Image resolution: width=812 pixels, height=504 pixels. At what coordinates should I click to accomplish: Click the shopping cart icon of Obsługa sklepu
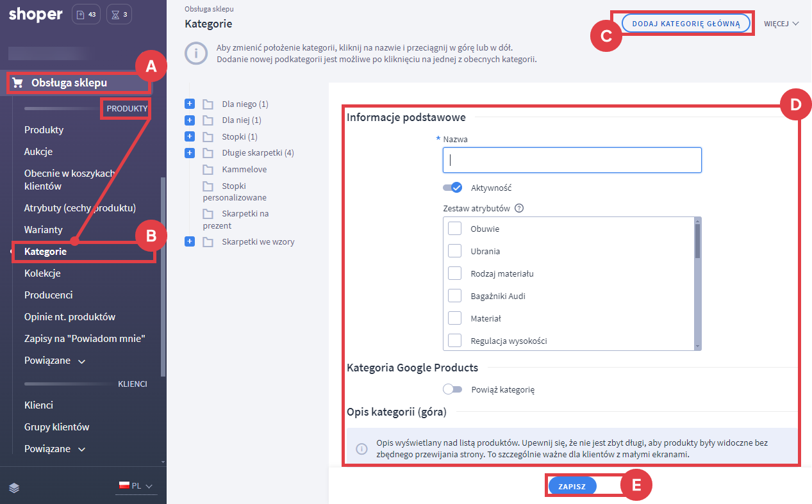click(x=17, y=83)
